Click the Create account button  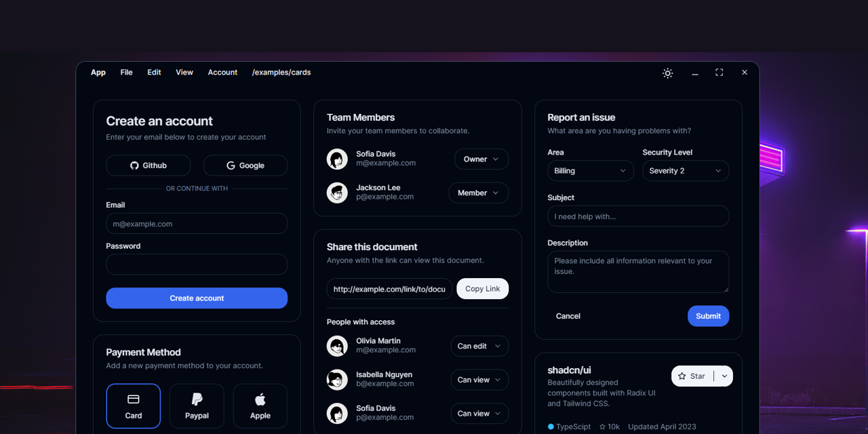coord(197,298)
